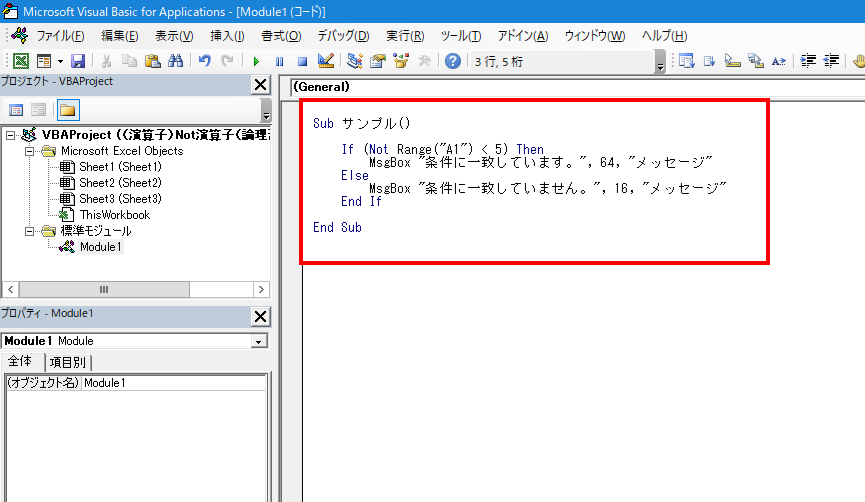Save the project with floppy disk icon

click(x=78, y=61)
